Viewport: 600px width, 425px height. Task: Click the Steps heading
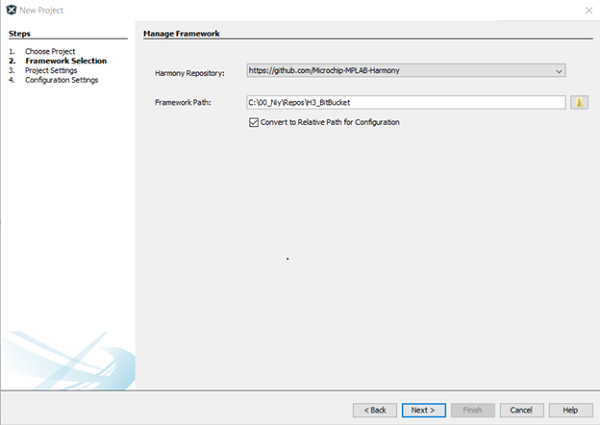pos(20,34)
